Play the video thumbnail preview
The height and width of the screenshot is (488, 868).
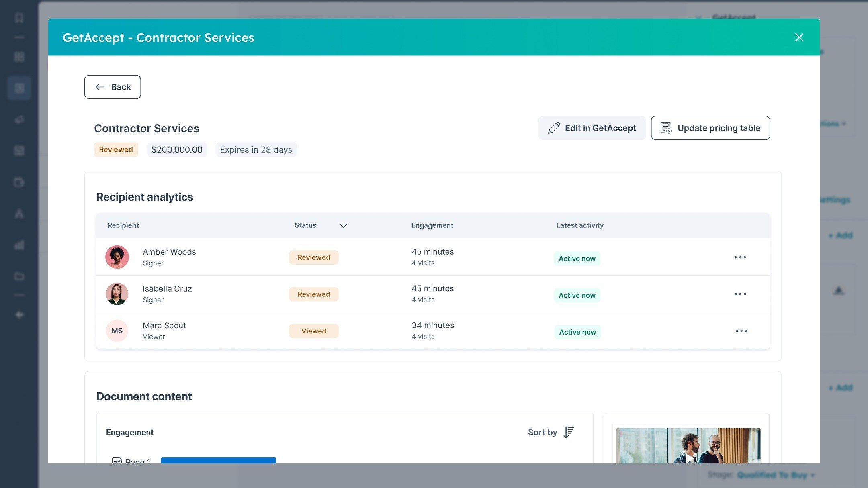(688, 457)
